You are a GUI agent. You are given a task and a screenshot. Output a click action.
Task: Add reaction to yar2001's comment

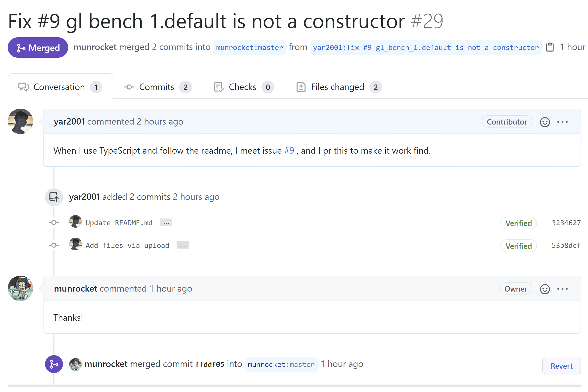[x=545, y=122]
